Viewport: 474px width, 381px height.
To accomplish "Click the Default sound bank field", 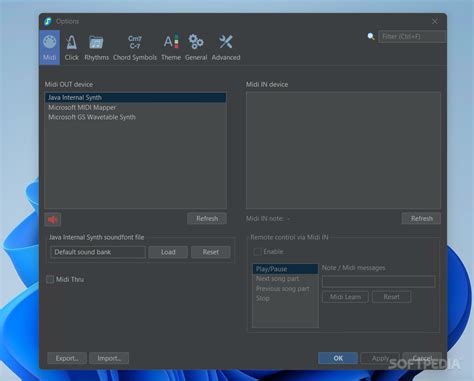I will pos(98,252).
